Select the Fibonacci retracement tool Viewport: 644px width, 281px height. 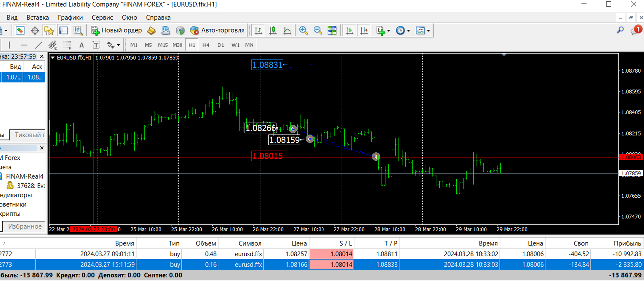click(67, 45)
